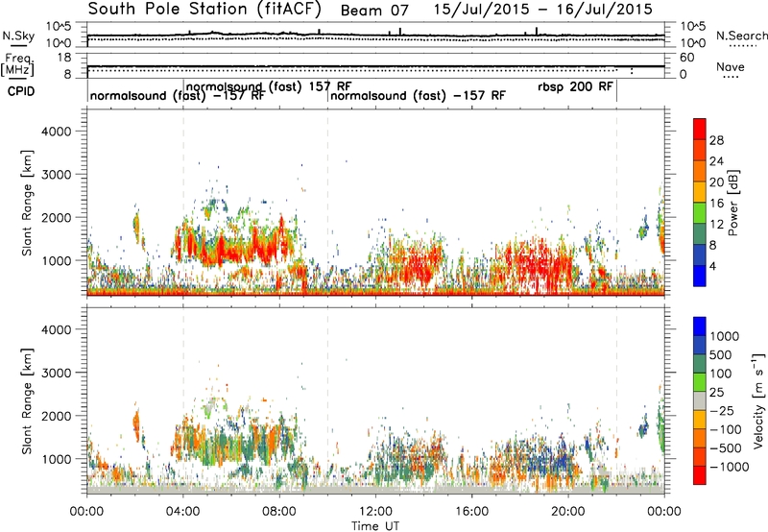Click the '3000' tick on velocity panel axis
The image size is (768, 532).
coord(56,373)
